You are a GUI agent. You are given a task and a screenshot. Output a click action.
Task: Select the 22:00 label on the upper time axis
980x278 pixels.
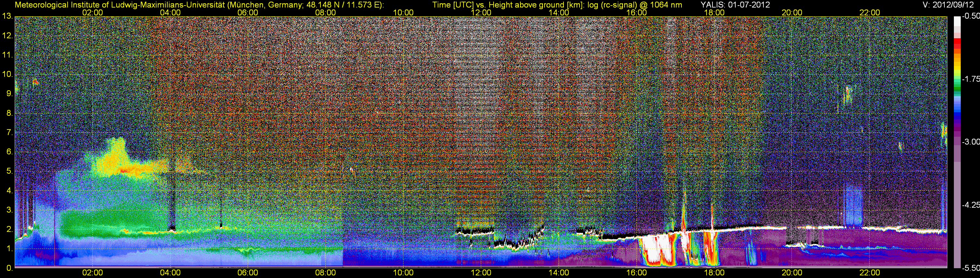pos(870,12)
